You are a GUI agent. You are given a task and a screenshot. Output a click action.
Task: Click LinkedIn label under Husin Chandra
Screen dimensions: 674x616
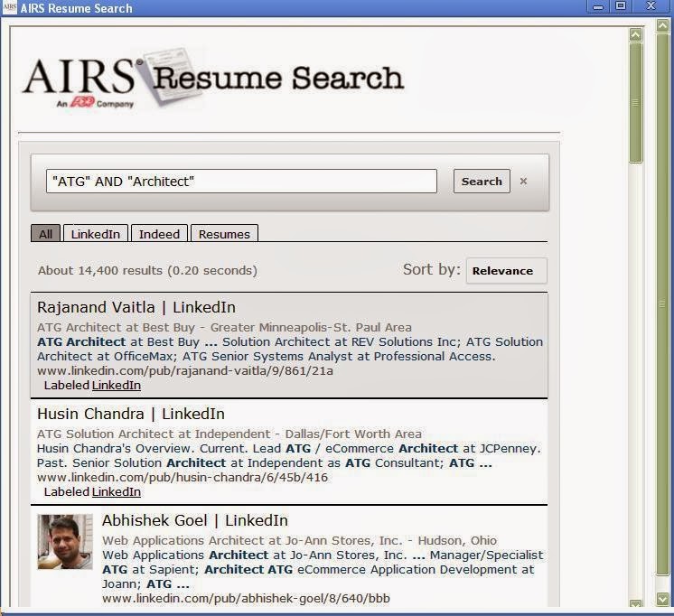pyautogui.click(x=116, y=491)
